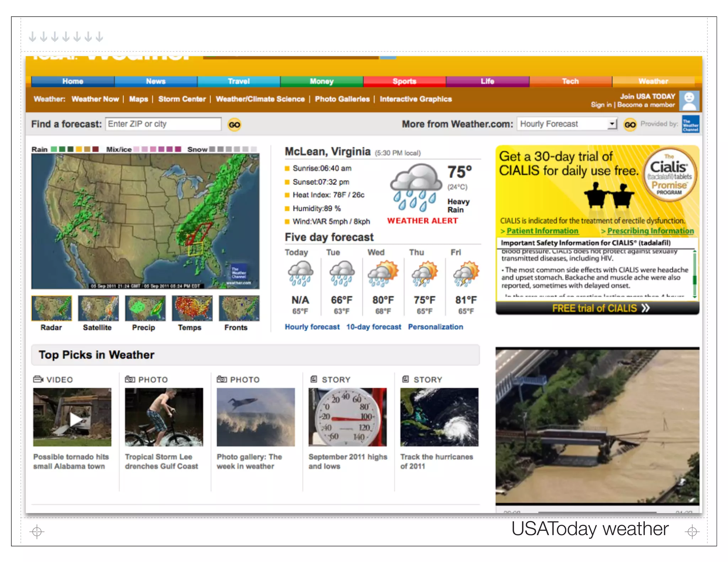This screenshot has height=562, width=728.
Task: Open Possible tornado hits small Alabama town
Action: pyautogui.click(x=71, y=461)
